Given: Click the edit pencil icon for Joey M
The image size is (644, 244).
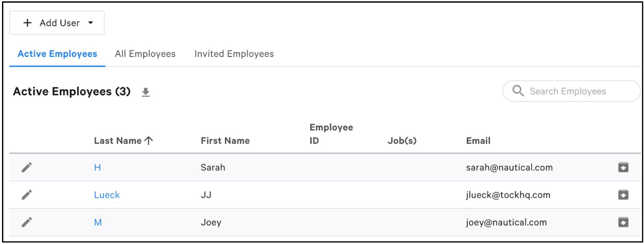Looking at the screenshot, I should (27, 222).
